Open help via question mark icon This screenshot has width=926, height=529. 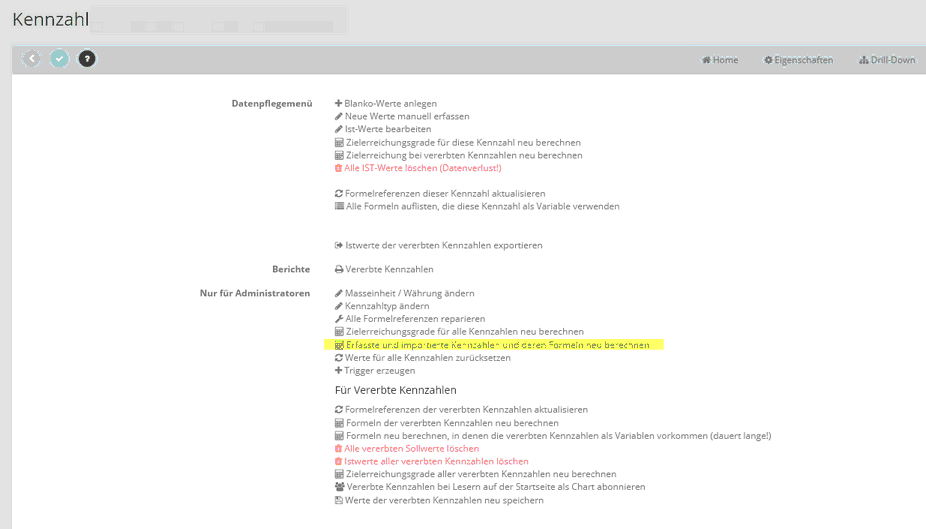87,59
